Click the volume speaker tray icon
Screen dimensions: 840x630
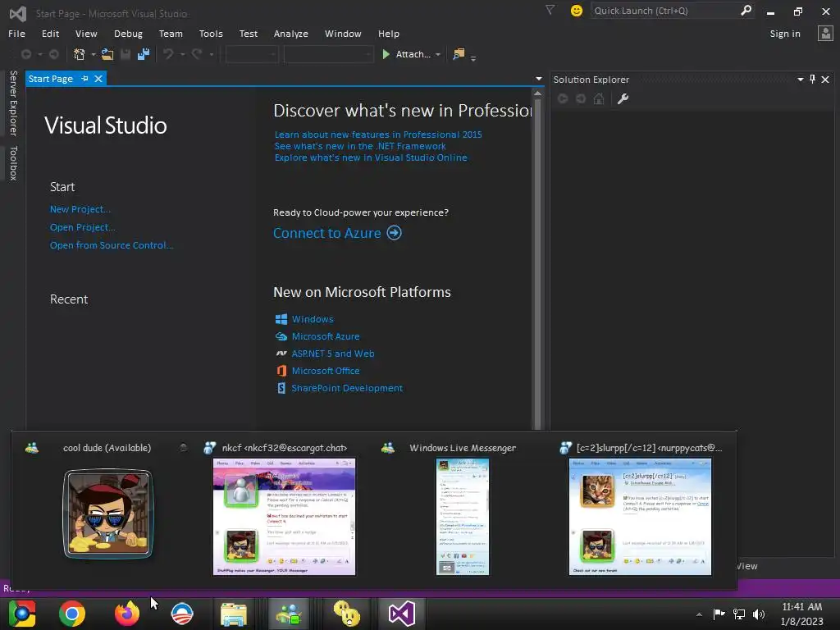click(759, 614)
